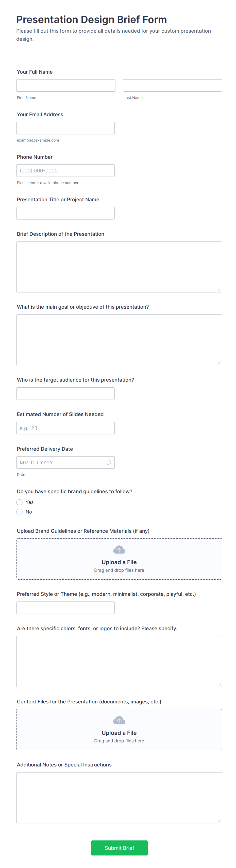Screen dimensions: 236x868
Task: Select Yes for brand guidelines
Action: click(x=20, y=502)
